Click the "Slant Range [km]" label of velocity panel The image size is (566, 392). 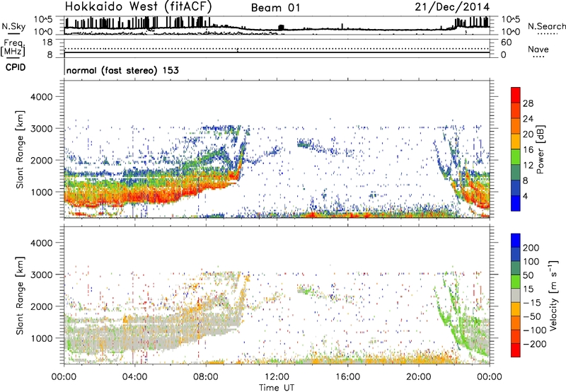click(20, 296)
